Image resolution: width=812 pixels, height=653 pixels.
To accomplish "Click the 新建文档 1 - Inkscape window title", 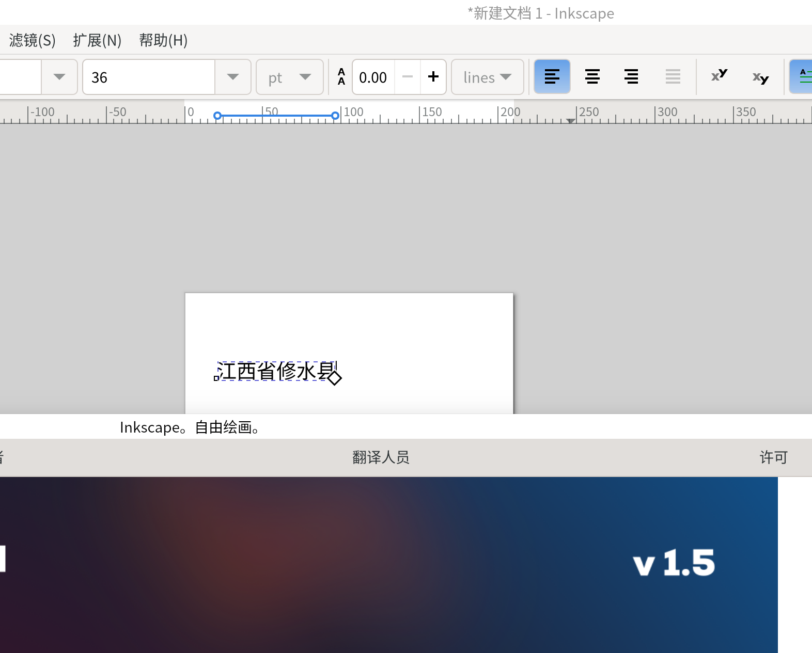I will click(x=541, y=13).
